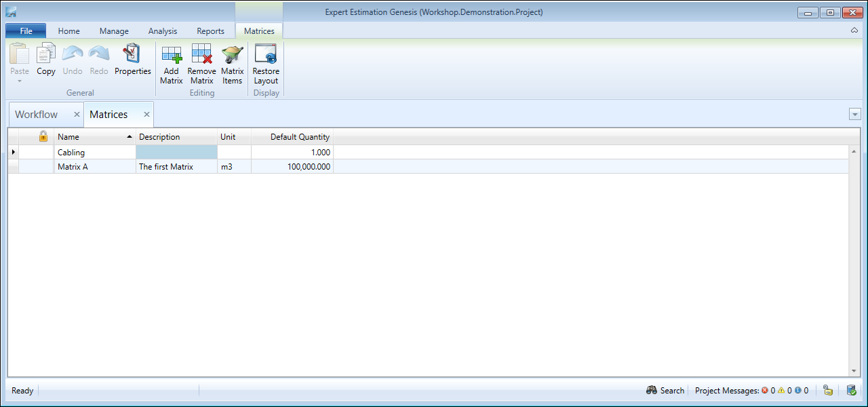Click the binoculars Search icon
This screenshot has width=868, height=407.
tap(652, 391)
